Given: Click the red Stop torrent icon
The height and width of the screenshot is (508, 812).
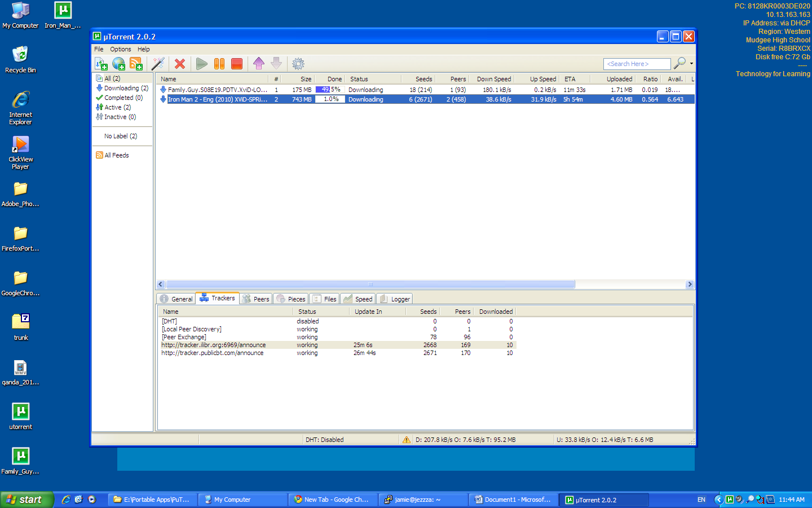Looking at the screenshot, I should point(237,64).
